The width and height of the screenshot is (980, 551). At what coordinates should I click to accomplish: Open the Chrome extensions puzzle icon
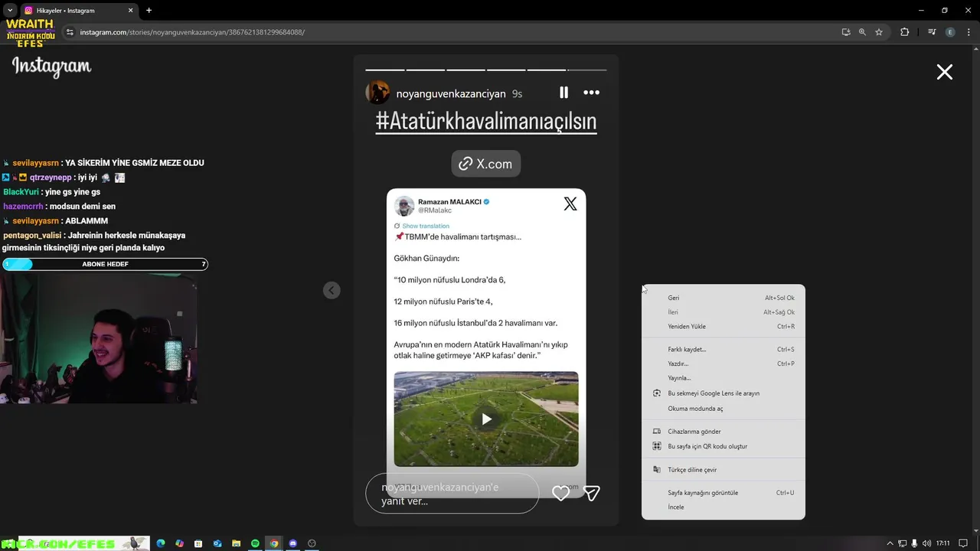point(905,32)
